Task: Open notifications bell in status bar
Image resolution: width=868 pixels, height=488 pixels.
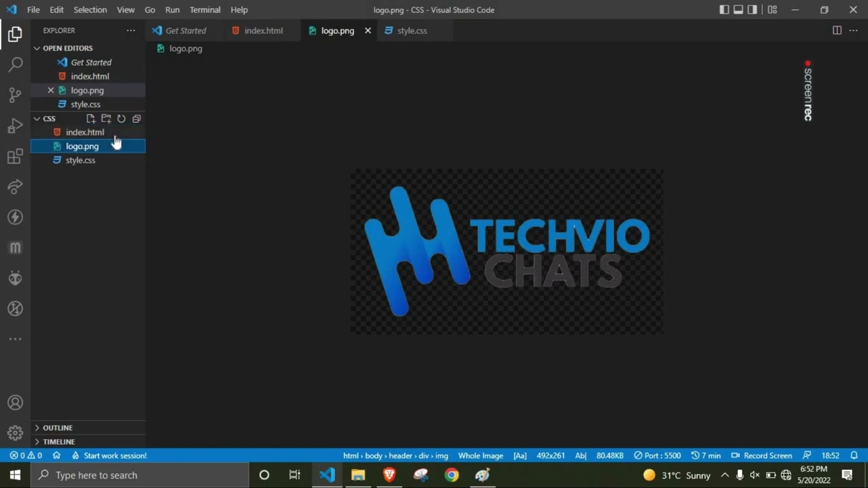Action: click(854, 455)
